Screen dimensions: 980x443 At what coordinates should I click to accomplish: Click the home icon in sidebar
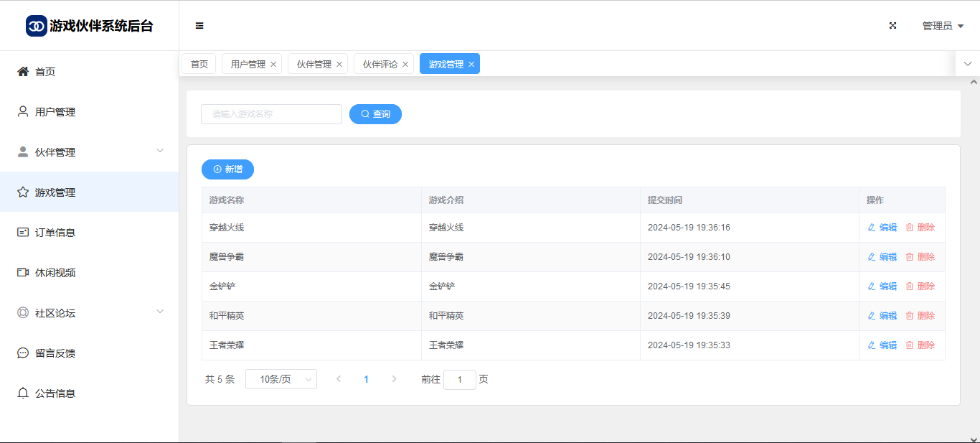coord(23,72)
